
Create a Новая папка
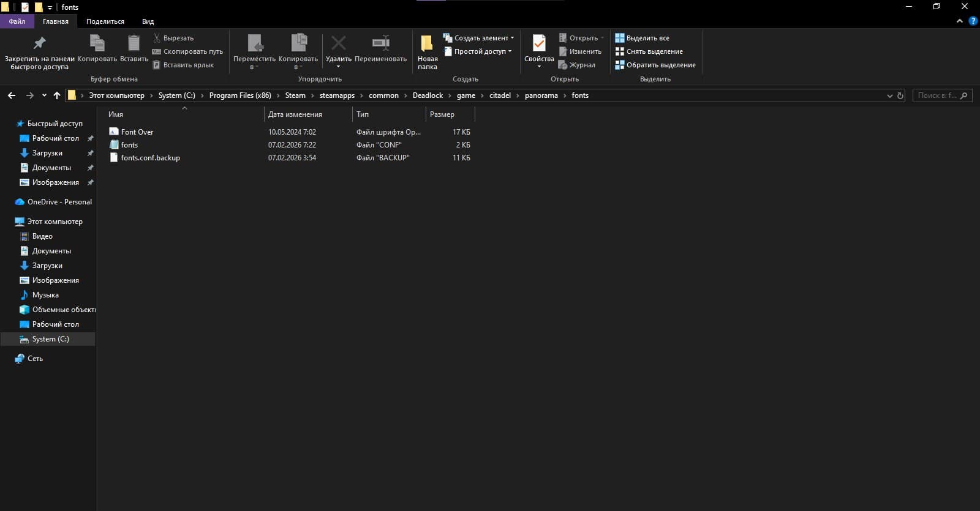(428, 52)
